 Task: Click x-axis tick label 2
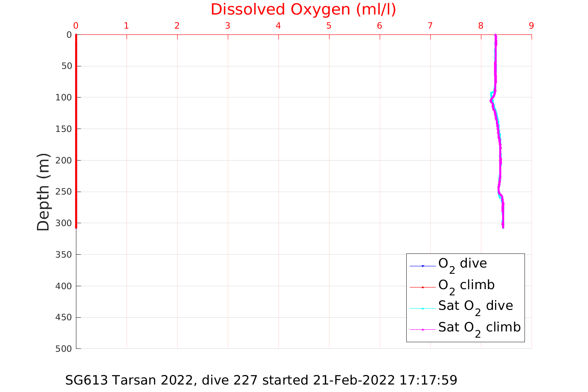177,26
